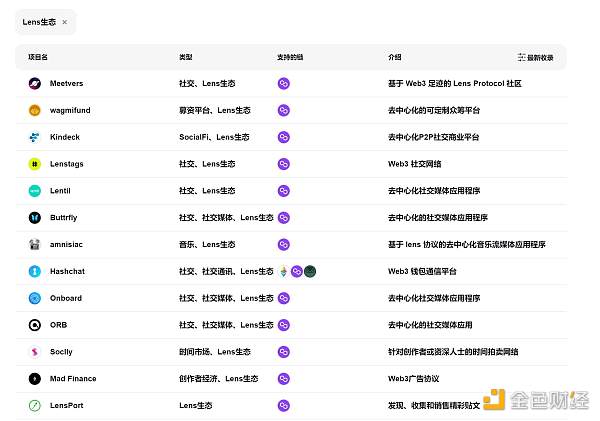Click the Meetvers project logo
This screenshot has width=600, height=421.
pos(35,83)
